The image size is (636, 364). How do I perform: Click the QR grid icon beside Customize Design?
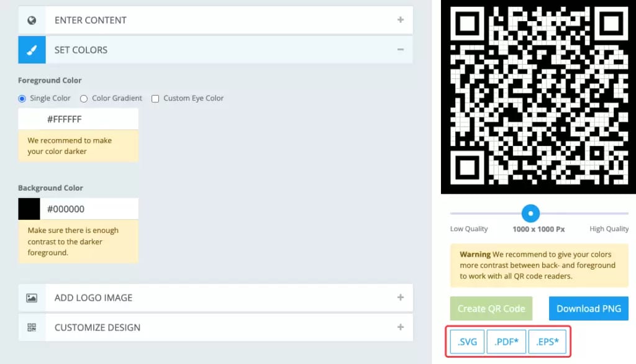[x=32, y=327]
